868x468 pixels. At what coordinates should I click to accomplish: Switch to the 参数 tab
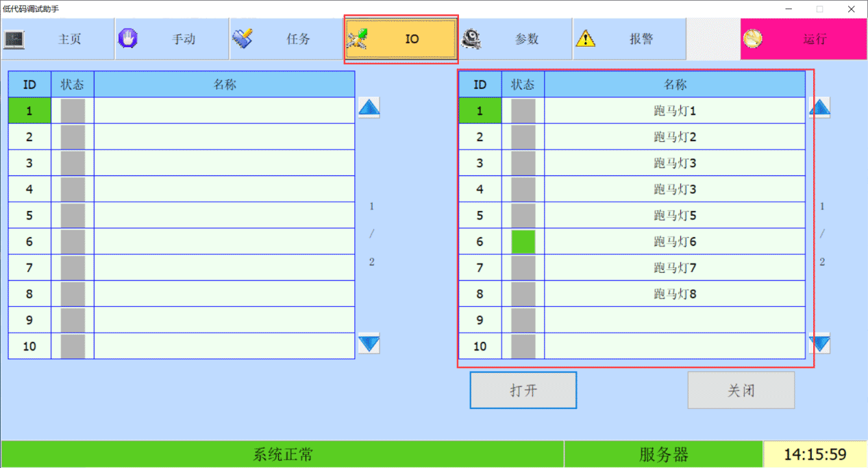pos(514,39)
